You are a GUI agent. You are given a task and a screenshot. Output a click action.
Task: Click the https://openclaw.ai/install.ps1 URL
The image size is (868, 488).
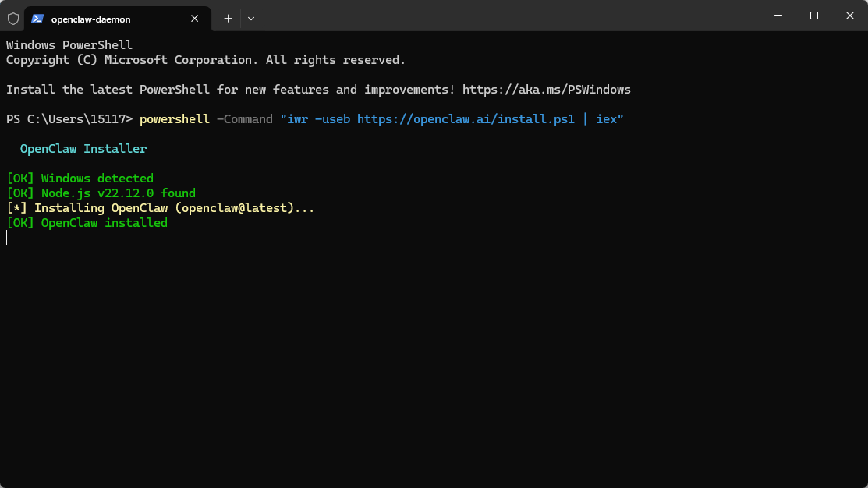[x=466, y=119]
